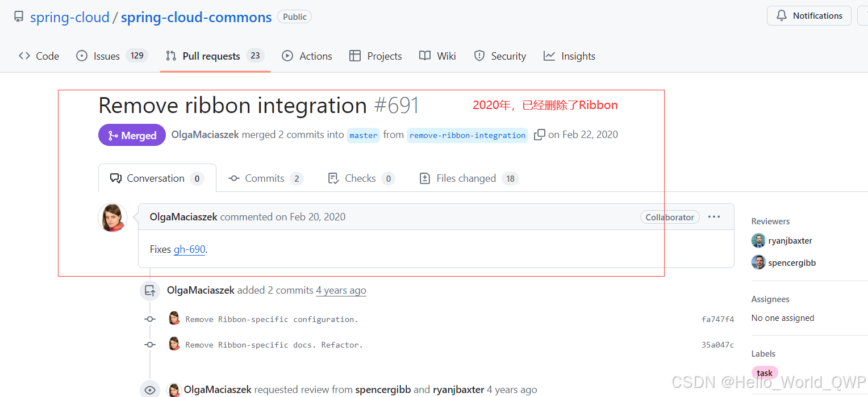Open OlgaMaciaszek link in merged status line
Screen dimensions: 868x397
coord(205,135)
